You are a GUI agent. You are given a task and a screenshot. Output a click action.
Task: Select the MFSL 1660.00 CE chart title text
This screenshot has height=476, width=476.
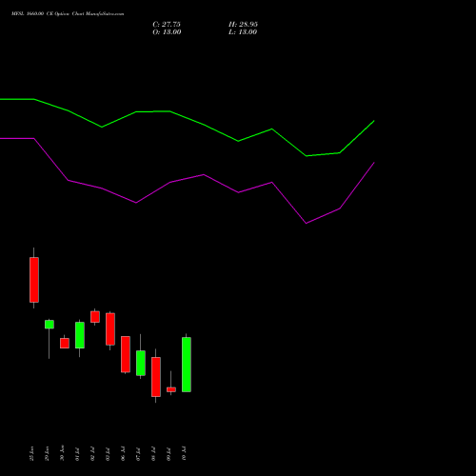(68, 14)
